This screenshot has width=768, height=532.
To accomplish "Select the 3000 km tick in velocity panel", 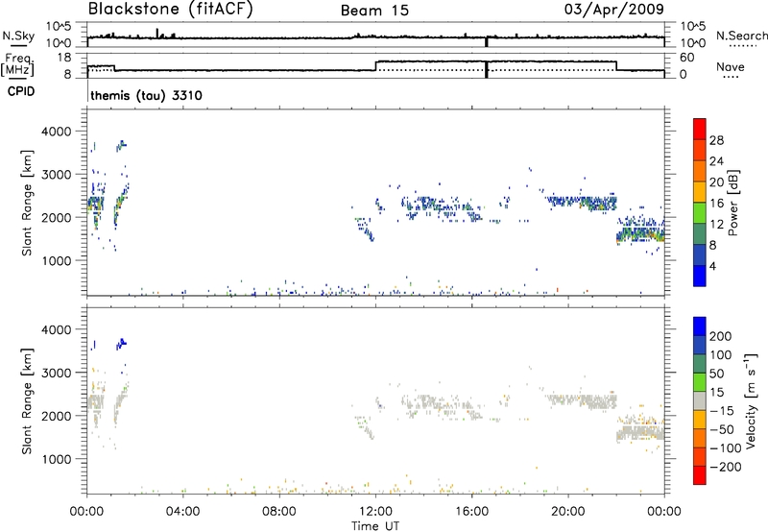I will [57, 373].
